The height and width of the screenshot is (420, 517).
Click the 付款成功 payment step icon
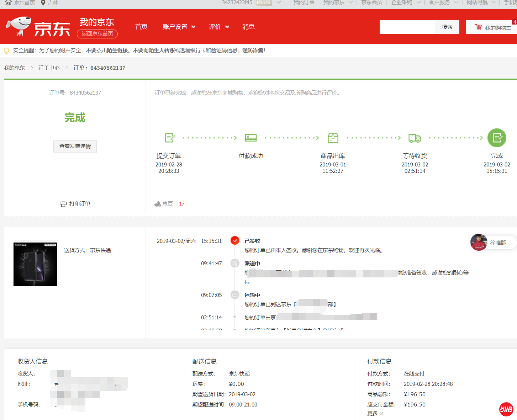(x=250, y=138)
